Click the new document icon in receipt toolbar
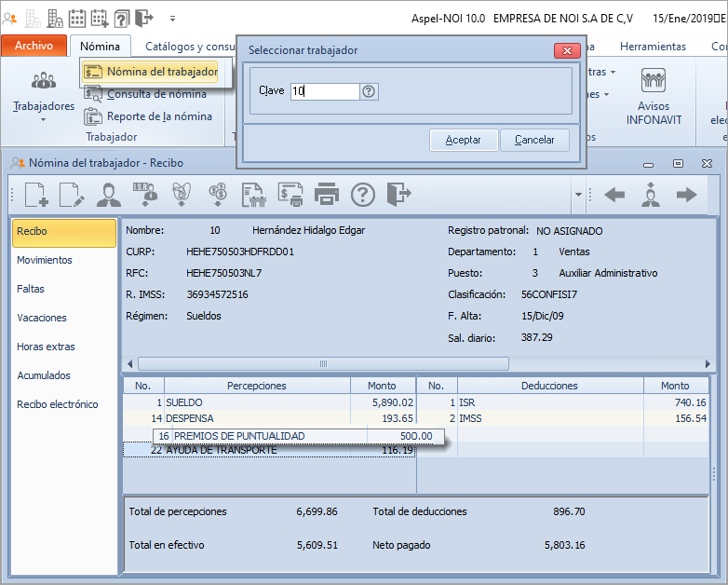728x585 pixels. pos(36,195)
